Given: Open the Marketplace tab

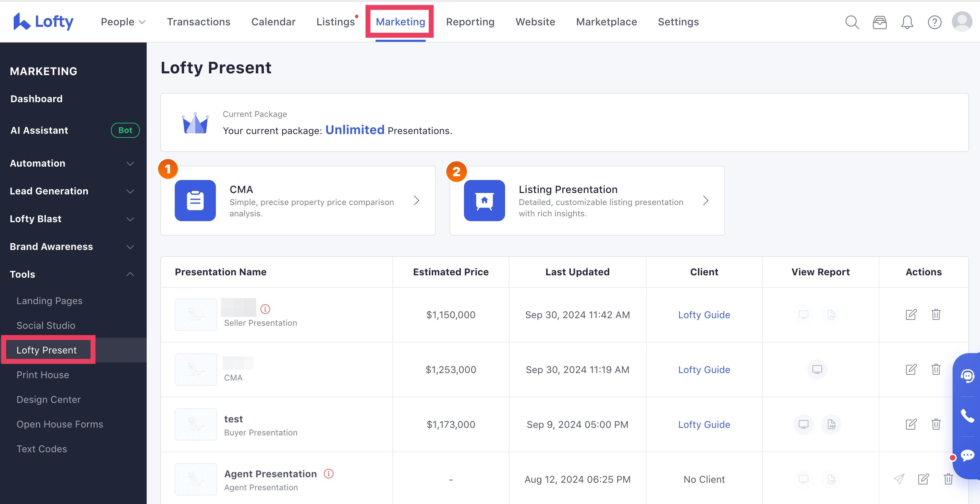Looking at the screenshot, I should tap(607, 22).
